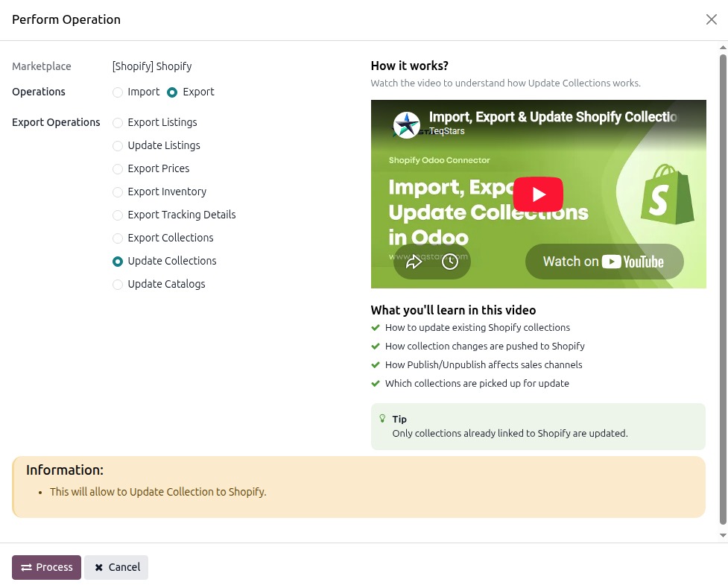Viewport: 728px width, 588px height.
Task: Click the share arrow icon on the video
Action: (x=414, y=262)
